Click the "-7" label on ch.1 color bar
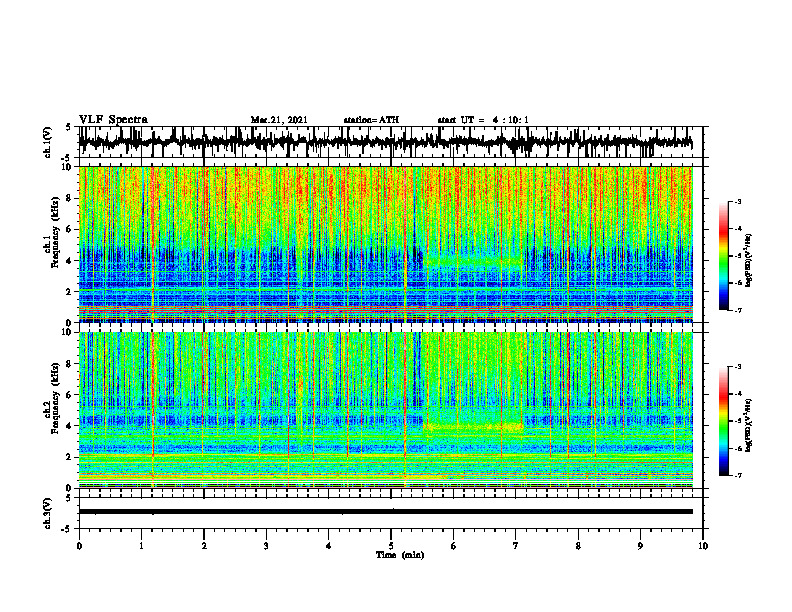 tap(737, 310)
